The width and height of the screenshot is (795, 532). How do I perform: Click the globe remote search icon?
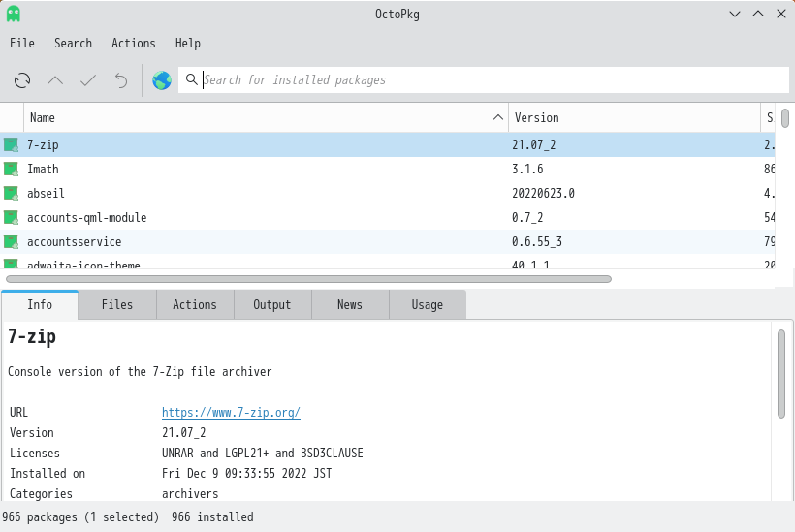pos(162,80)
